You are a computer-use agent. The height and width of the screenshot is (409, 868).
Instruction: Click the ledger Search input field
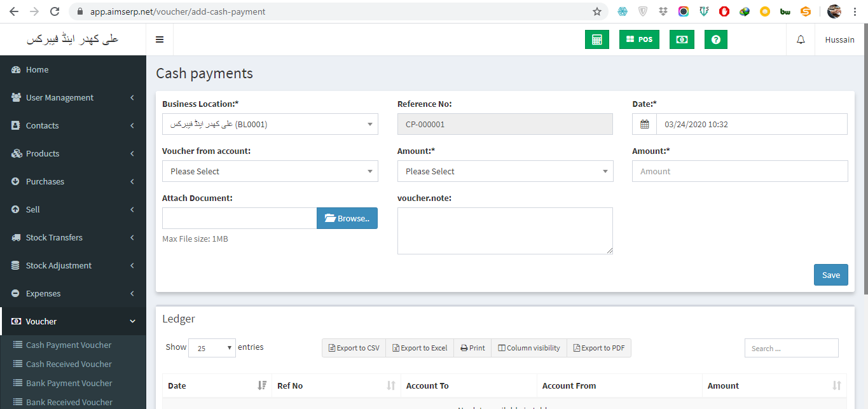(791, 348)
